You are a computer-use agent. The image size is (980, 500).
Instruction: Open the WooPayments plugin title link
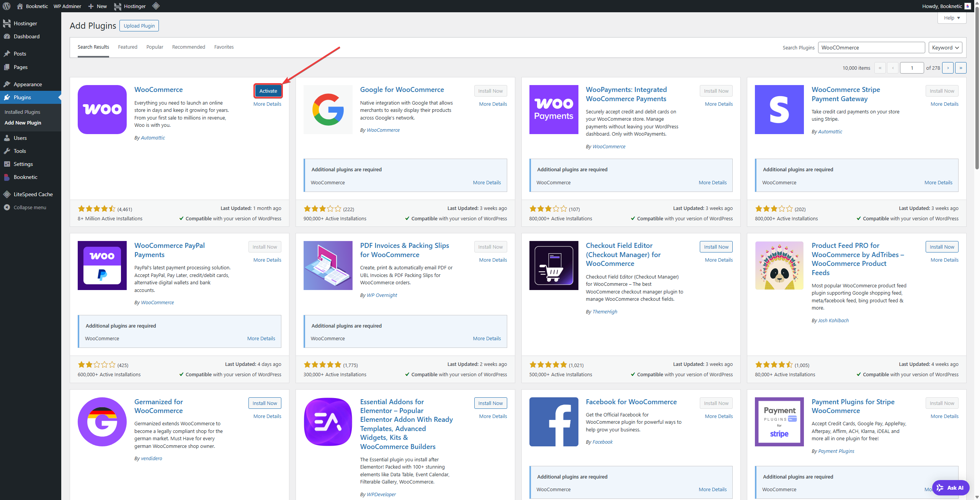point(626,94)
